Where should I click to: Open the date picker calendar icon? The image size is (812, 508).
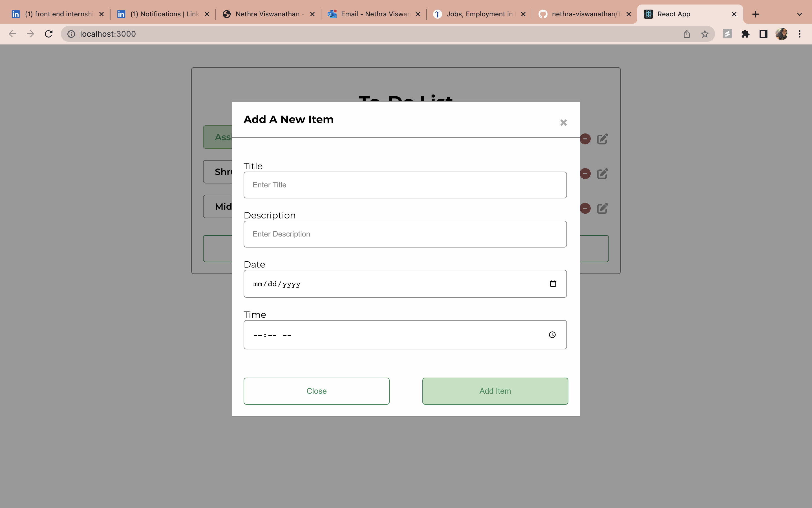tap(553, 284)
